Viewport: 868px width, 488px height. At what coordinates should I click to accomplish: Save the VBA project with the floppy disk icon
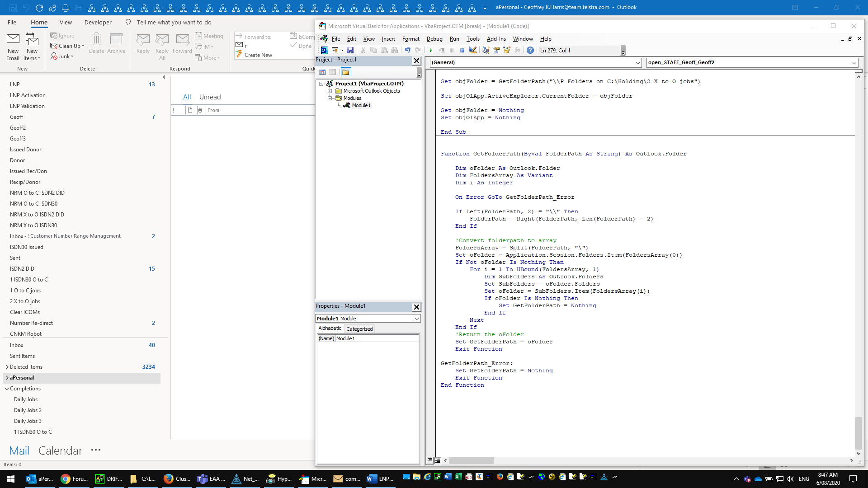click(x=350, y=50)
